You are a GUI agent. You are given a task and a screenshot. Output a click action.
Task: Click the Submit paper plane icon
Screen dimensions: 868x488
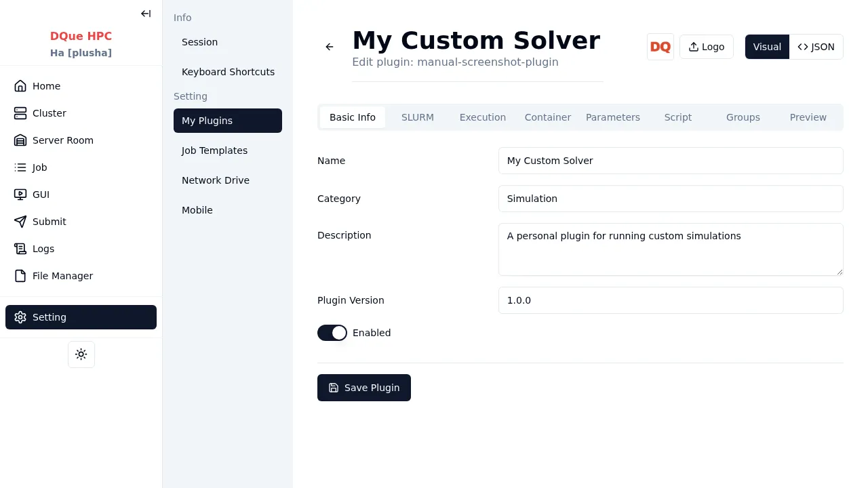tap(20, 222)
